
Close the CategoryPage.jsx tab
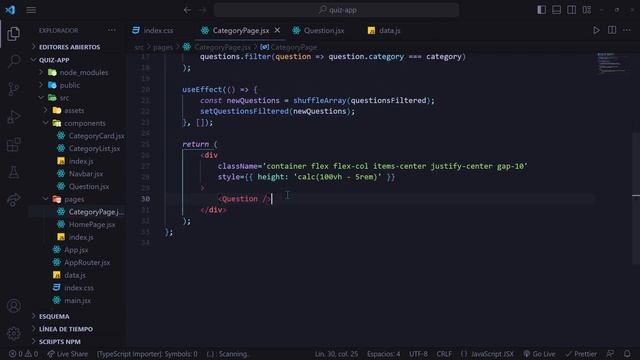(x=277, y=30)
